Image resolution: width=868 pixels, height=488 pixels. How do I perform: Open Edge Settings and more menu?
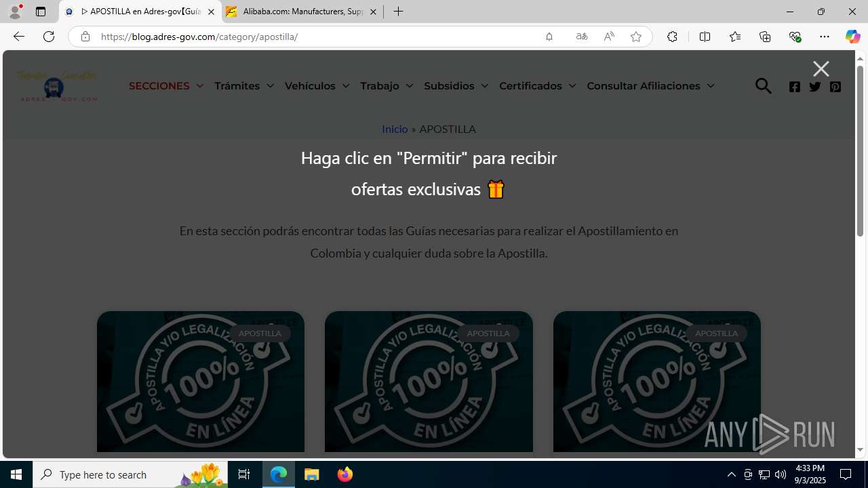tap(825, 37)
